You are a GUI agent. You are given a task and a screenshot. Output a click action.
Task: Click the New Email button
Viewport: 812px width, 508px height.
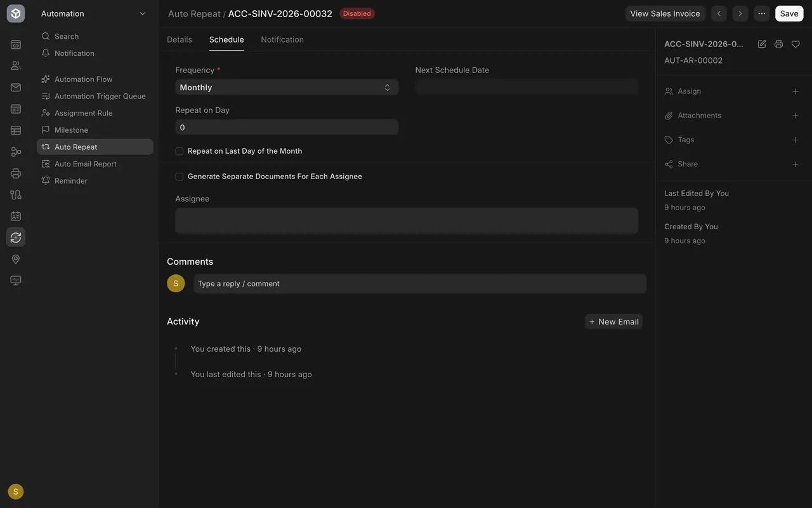click(x=613, y=322)
